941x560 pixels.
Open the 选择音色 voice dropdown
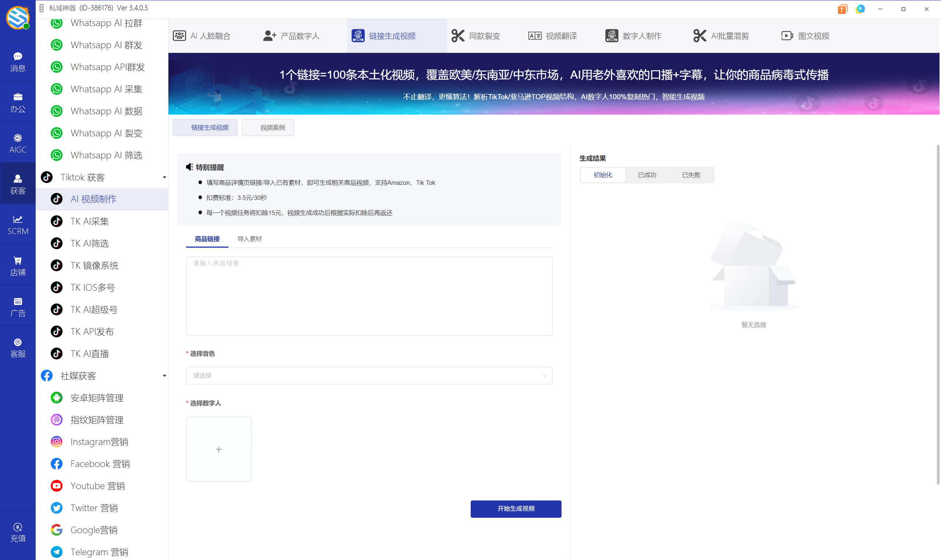(369, 376)
